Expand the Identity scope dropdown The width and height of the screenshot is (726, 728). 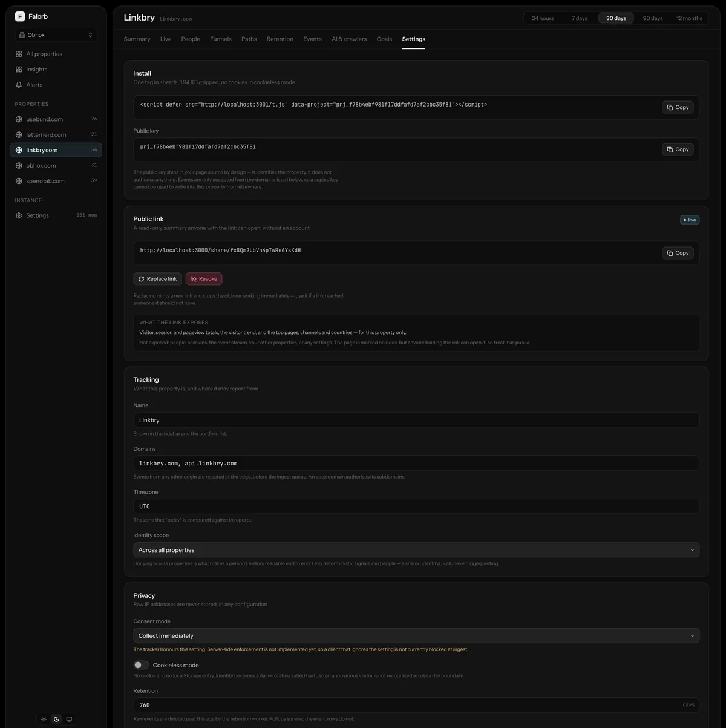coord(416,550)
